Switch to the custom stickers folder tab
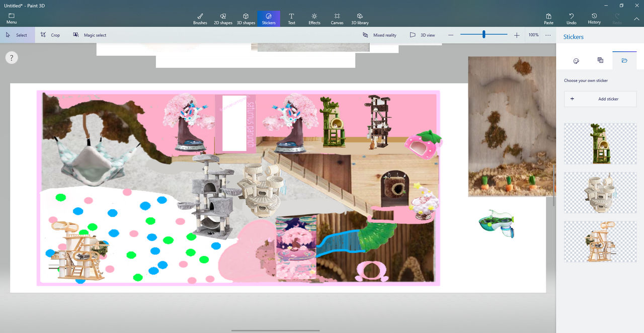This screenshot has height=333, width=644. 624,60
